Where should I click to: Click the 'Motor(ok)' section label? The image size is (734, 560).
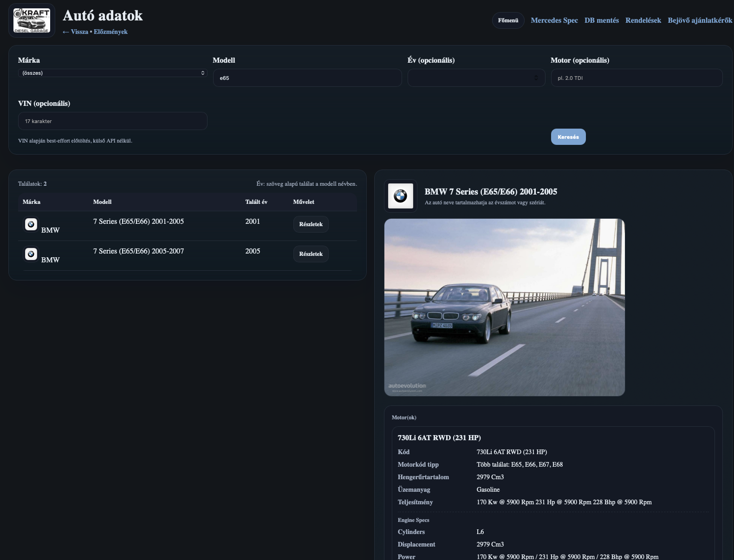pos(404,417)
